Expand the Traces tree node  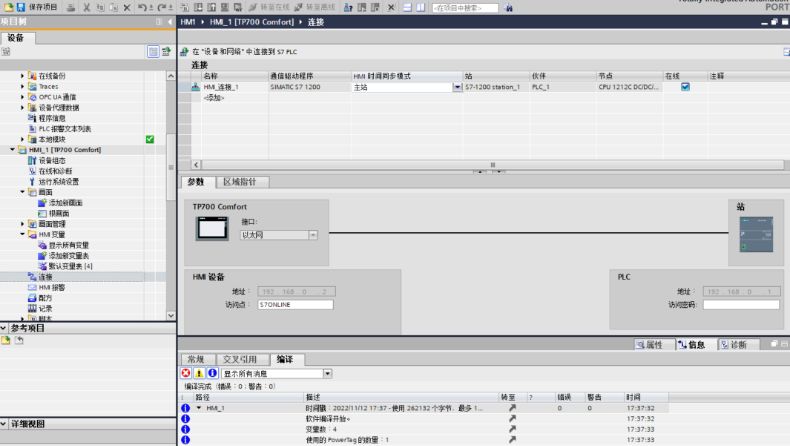(x=22, y=86)
